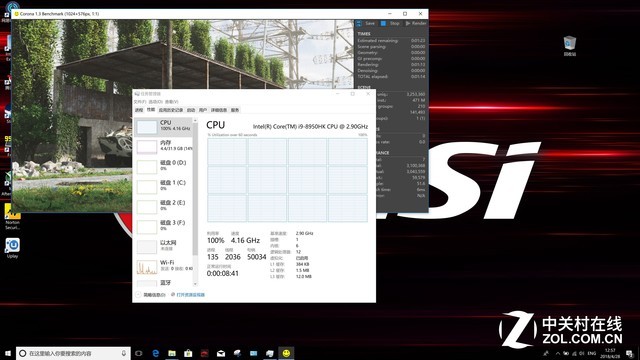Select 磁盘 2 (E:) in Task Manager sidebar

pyautogui.click(x=164, y=207)
